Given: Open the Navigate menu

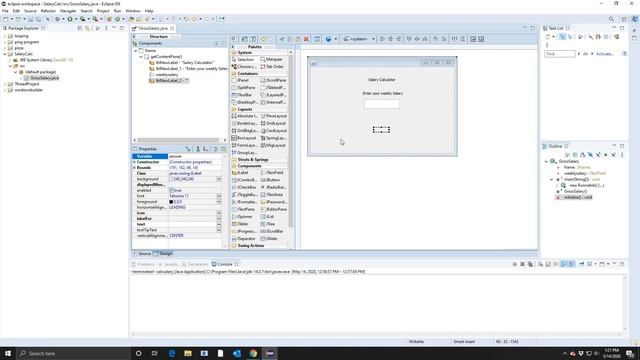Looking at the screenshot, I should 68,11.
